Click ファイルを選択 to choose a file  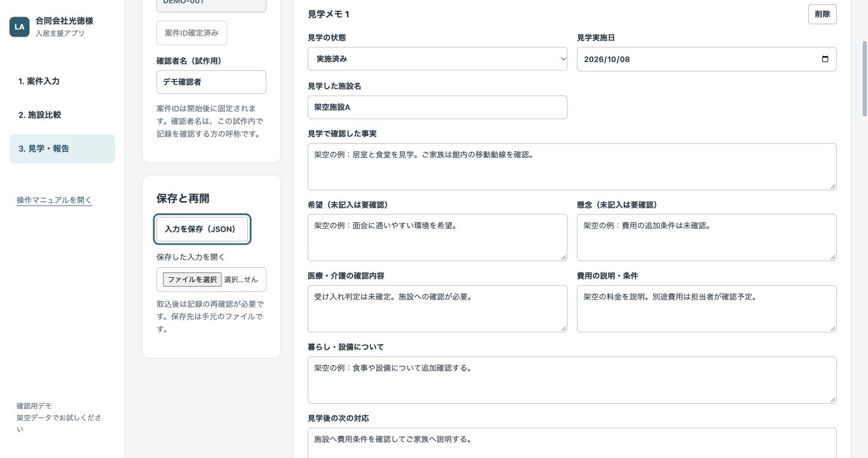[192, 280]
